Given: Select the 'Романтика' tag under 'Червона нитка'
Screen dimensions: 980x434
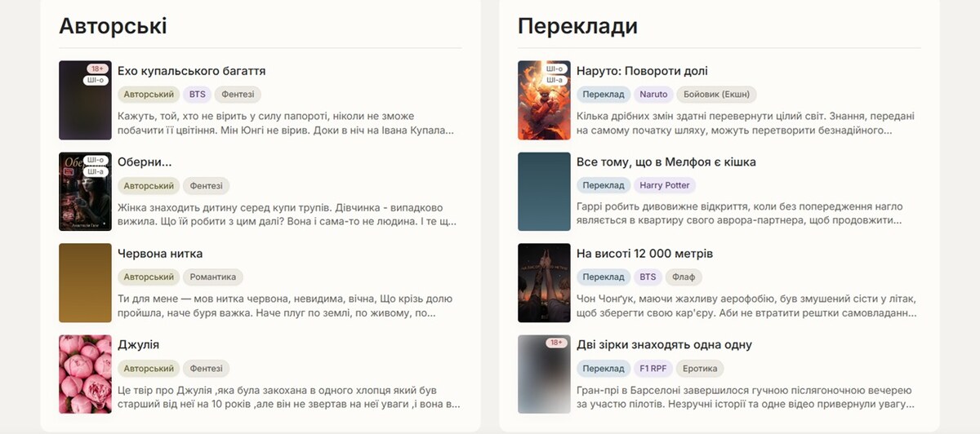Looking at the screenshot, I should 213,277.
